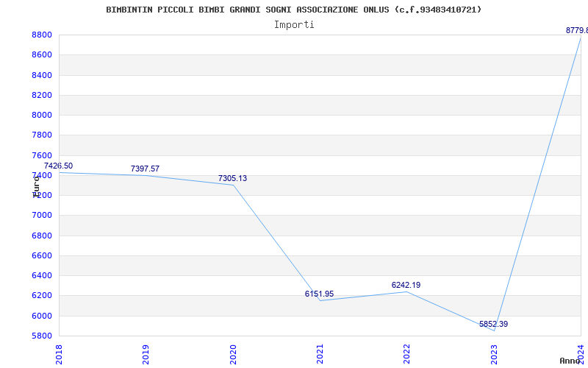
Task: Click the 5800 y-axis tick label
Action: click(x=42, y=336)
